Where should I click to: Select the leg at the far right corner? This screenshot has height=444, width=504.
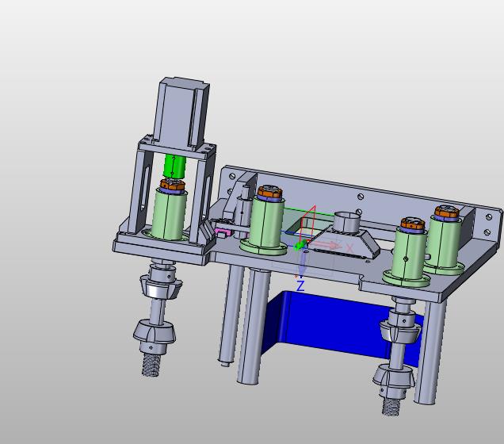pos(430,352)
